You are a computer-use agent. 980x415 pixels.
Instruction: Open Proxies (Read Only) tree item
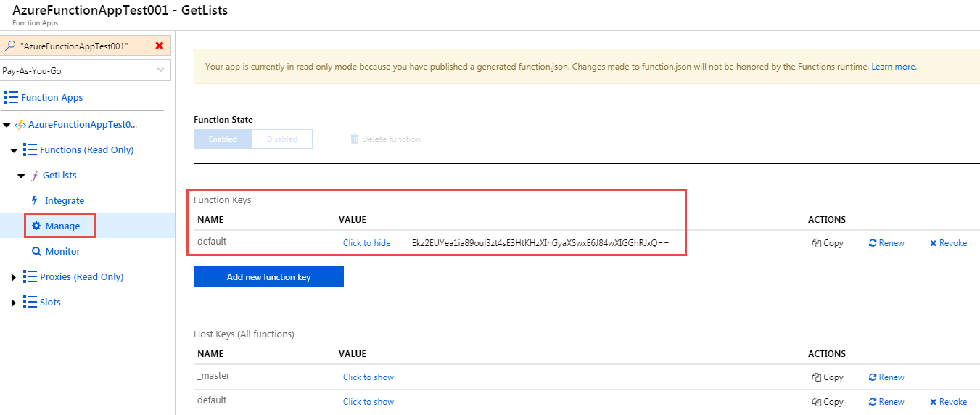82,276
